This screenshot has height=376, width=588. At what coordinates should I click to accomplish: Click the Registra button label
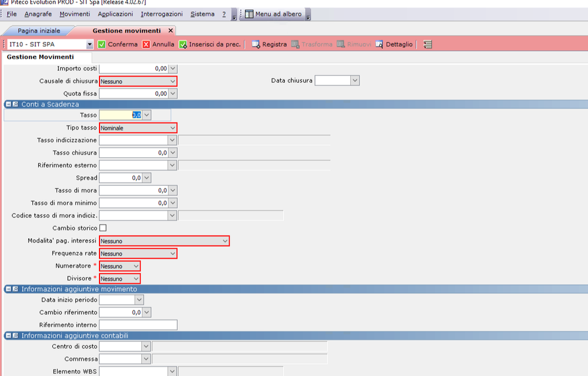click(x=274, y=44)
